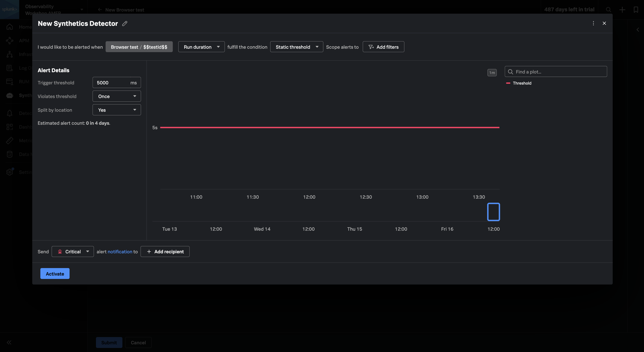Open the three-dot more options menu
This screenshot has width=644, height=352.
(x=593, y=23)
